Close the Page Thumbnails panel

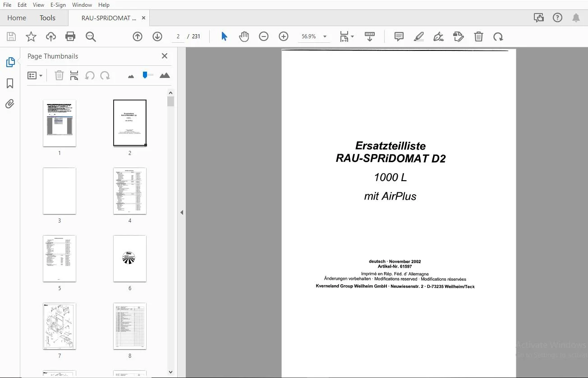point(165,56)
